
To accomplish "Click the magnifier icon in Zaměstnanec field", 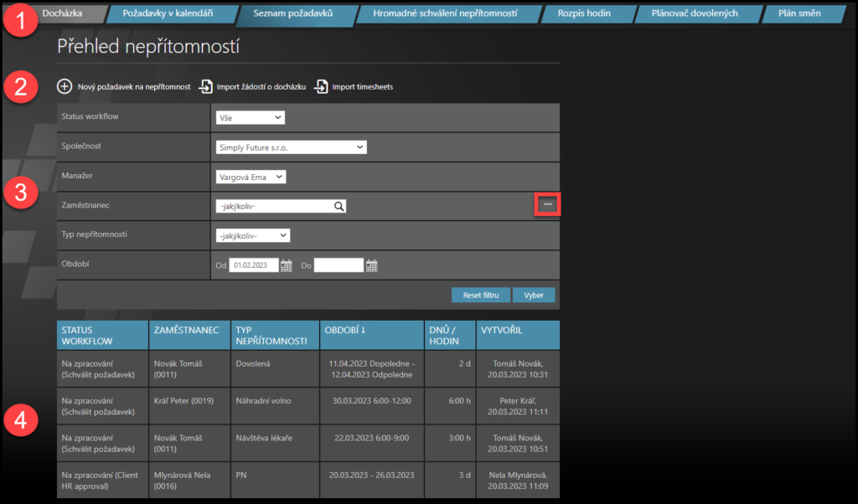I will coord(339,206).
